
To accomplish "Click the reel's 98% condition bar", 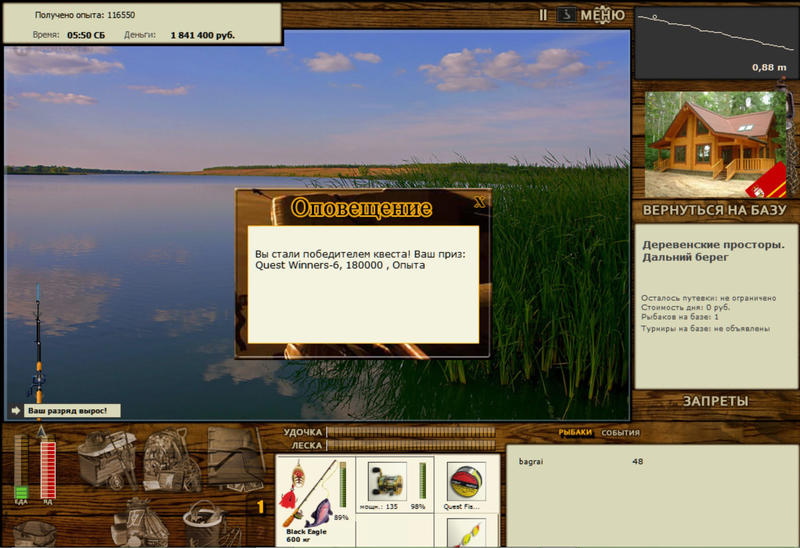I will point(422,480).
